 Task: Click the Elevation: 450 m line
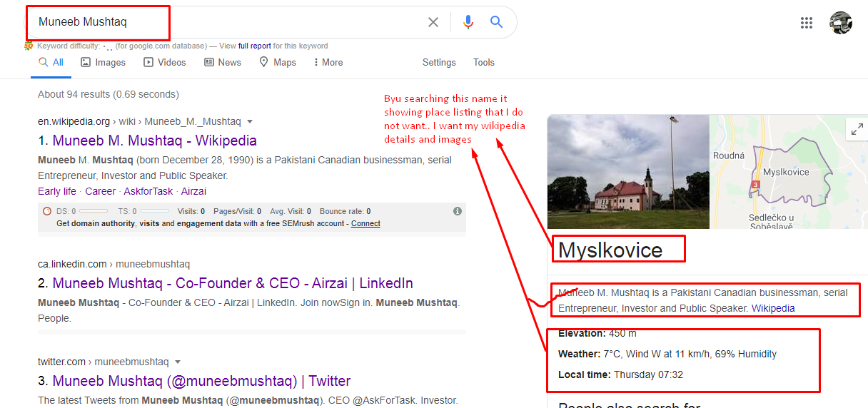[x=597, y=333]
